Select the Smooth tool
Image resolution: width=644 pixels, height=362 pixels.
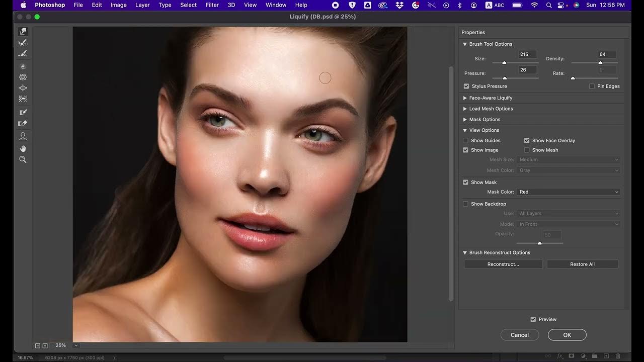(23, 54)
